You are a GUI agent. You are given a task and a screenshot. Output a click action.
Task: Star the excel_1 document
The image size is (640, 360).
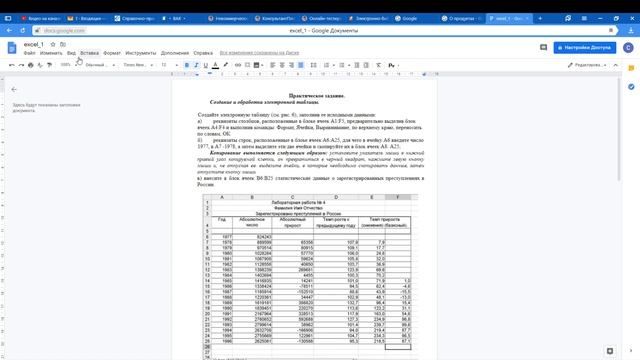53,44
